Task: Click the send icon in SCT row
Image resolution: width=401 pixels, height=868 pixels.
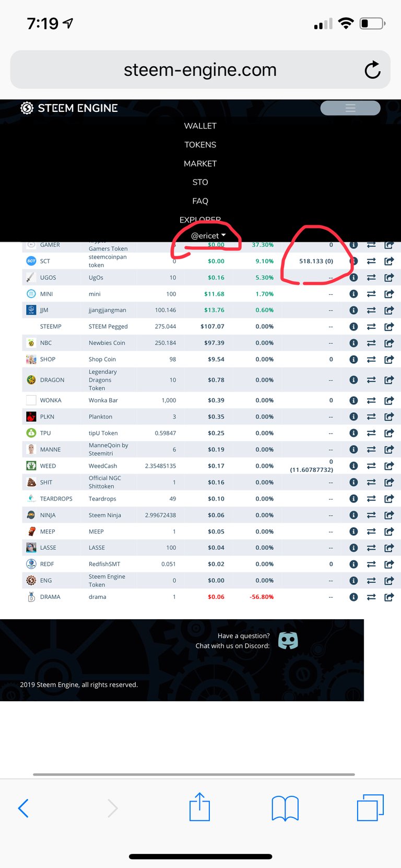Action: (389, 261)
